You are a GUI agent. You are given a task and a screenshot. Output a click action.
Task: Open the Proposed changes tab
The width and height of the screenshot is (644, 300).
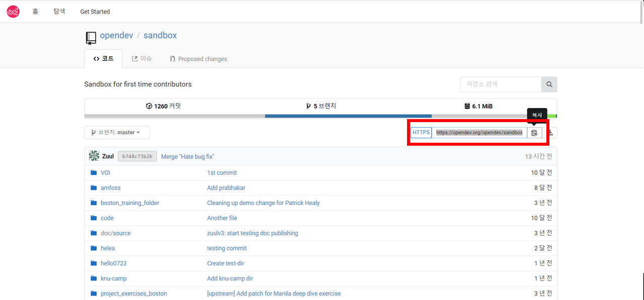coord(198,59)
